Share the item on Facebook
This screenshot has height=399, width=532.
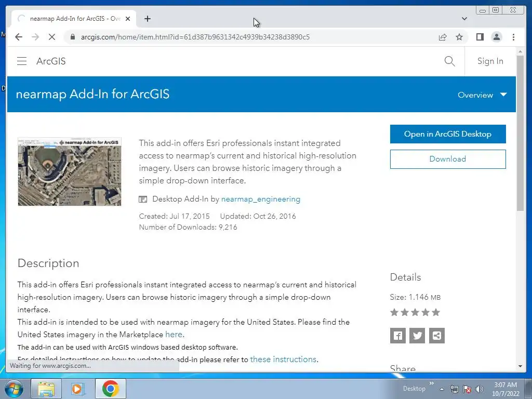point(397,336)
